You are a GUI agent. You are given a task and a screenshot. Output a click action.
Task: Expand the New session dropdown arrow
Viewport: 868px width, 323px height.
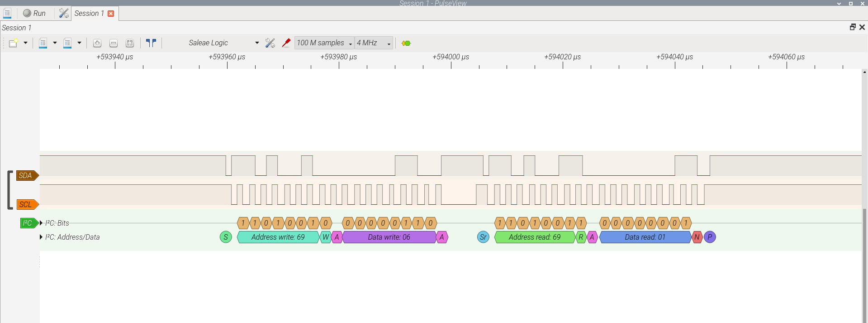[x=25, y=43]
